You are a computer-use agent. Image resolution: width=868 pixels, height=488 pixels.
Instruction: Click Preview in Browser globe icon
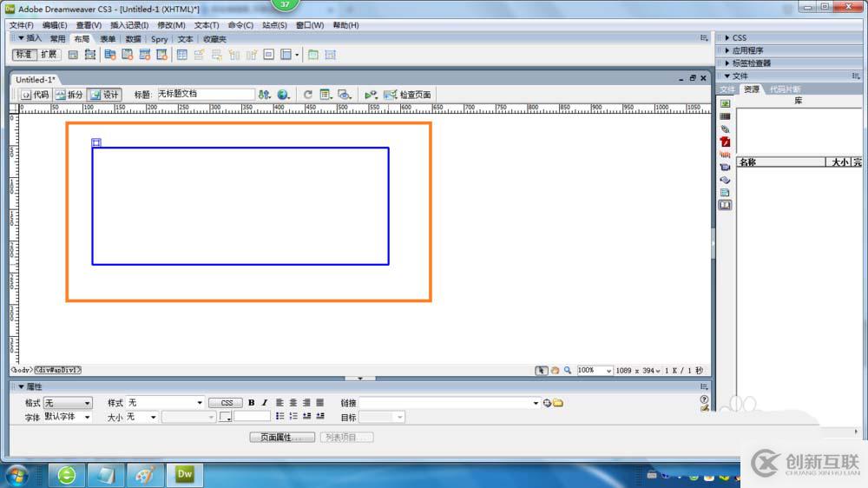click(x=284, y=95)
